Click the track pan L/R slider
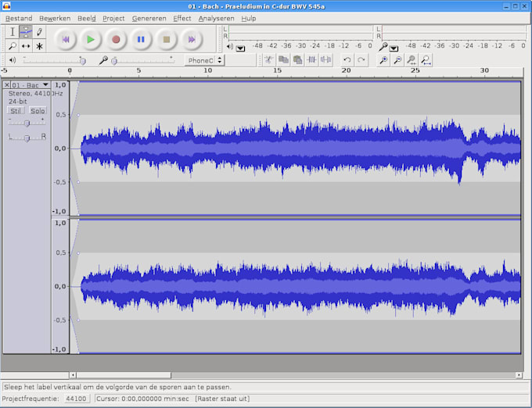This screenshot has width=532, height=408. [x=27, y=138]
